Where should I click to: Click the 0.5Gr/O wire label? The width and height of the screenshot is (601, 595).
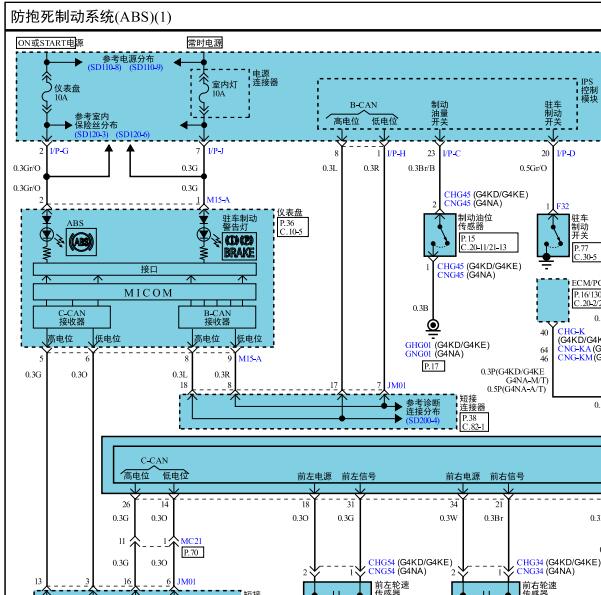[533, 168]
